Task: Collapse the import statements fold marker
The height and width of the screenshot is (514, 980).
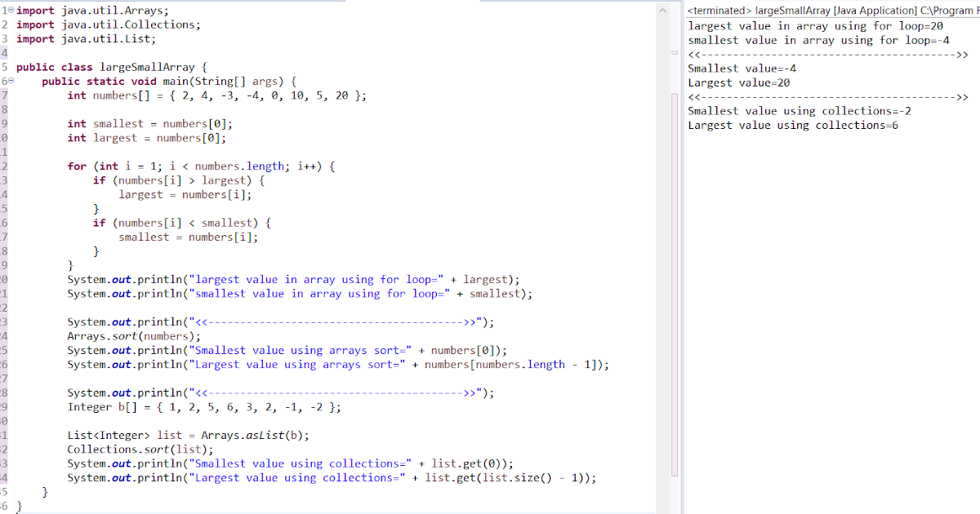Action: coord(9,9)
